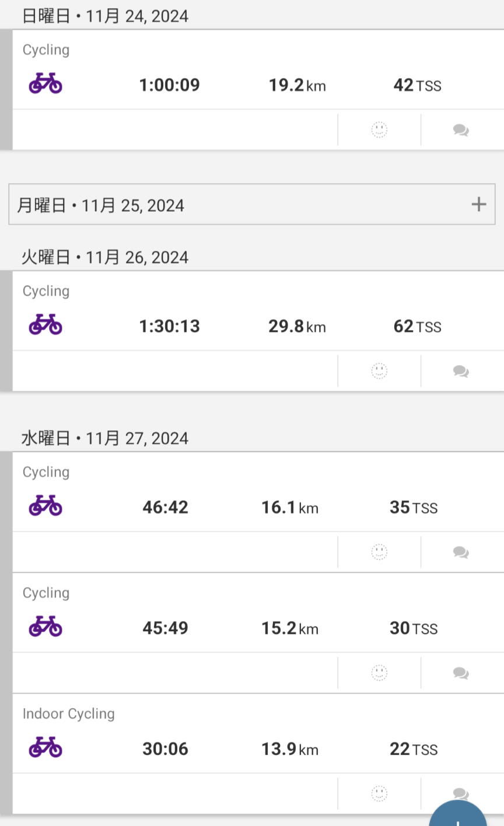Select the Monday Nov 25 empty day row
Image resolution: width=504 pixels, height=826 pixels.
click(x=233, y=205)
